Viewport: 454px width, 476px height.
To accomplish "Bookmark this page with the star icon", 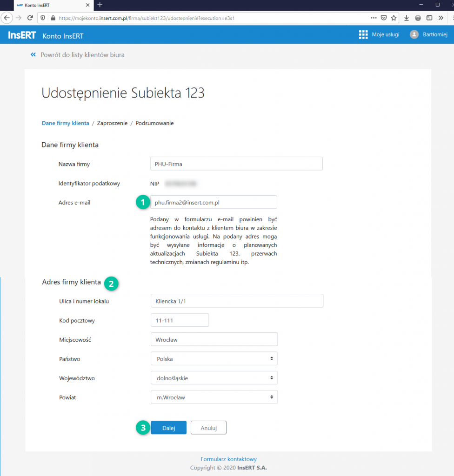I will pos(394,18).
